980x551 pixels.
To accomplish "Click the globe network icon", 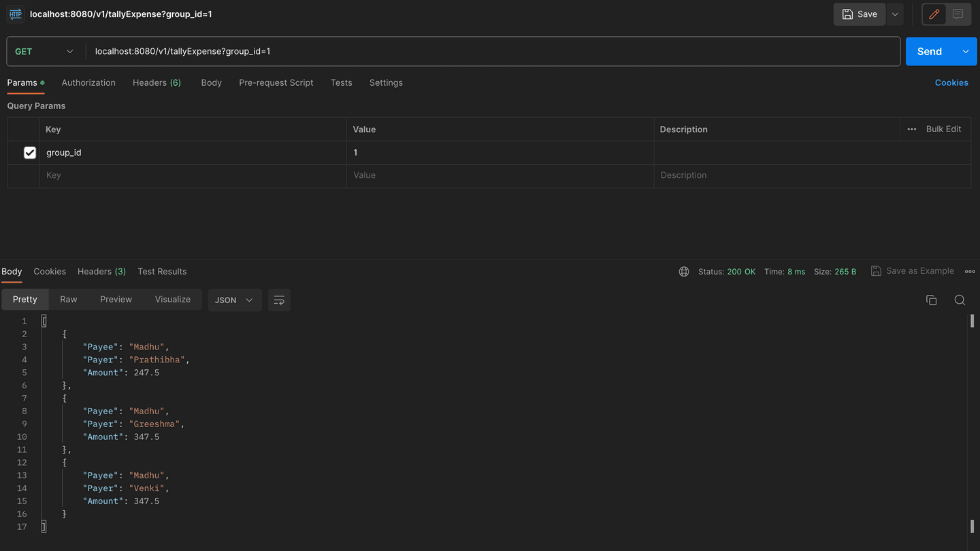I will click(684, 271).
